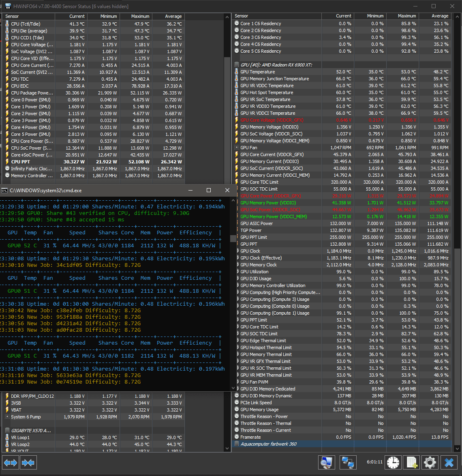
Task: Select the TGP Power row
Action: point(342,230)
